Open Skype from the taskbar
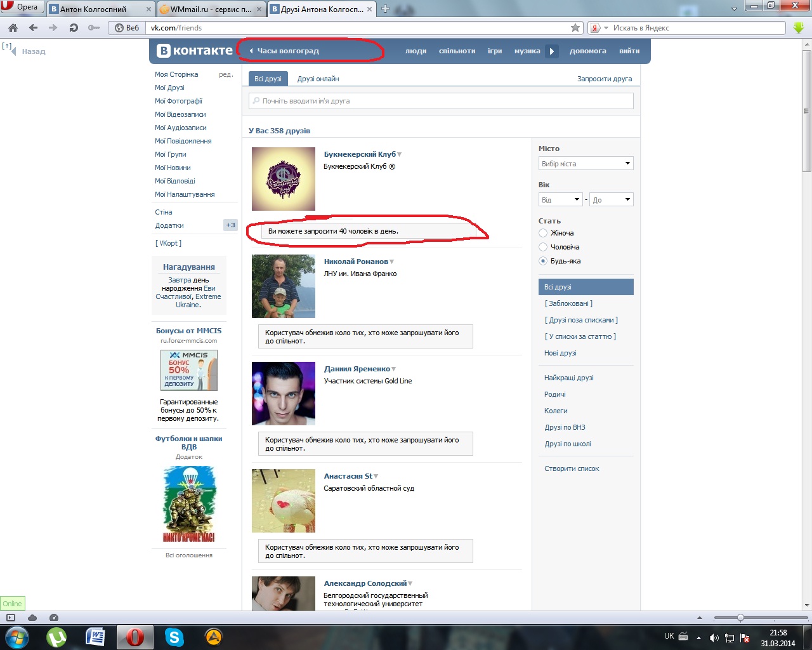This screenshot has width=812, height=650. point(174,637)
